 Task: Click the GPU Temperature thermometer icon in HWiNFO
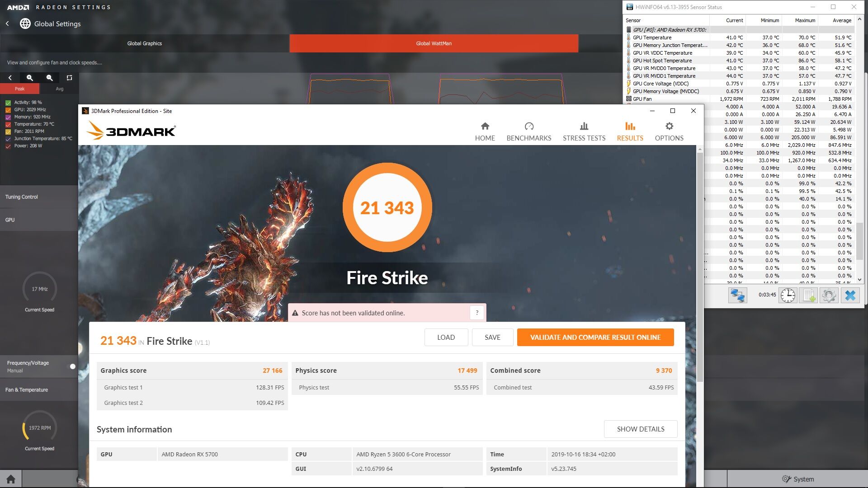(628, 38)
